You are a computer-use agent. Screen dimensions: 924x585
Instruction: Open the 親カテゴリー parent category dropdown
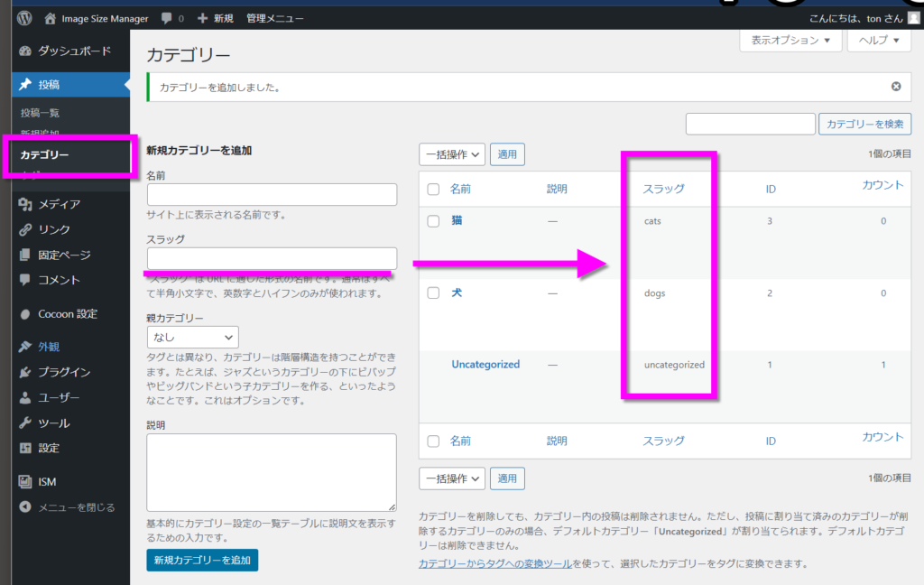tap(192, 337)
